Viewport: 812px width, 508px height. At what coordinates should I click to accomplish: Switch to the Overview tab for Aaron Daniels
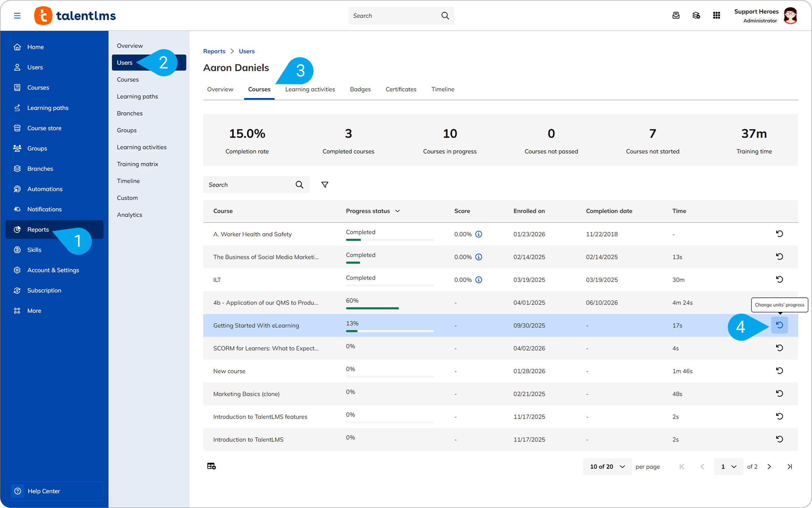click(x=220, y=89)
